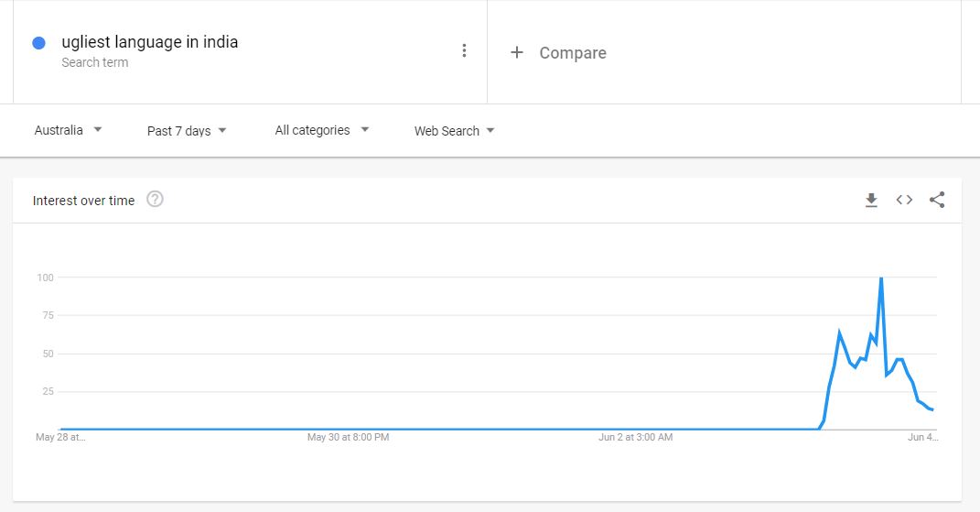Open the three-dot menu for search term
This screenshot has width=980, height=512.
click(x=464, y=50)
